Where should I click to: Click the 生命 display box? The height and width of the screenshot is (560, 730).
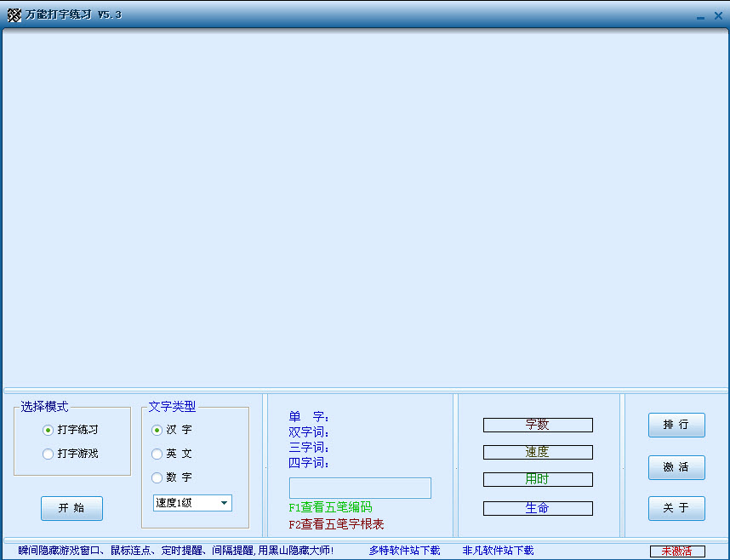pyautogui.click(x=538, y=508)
